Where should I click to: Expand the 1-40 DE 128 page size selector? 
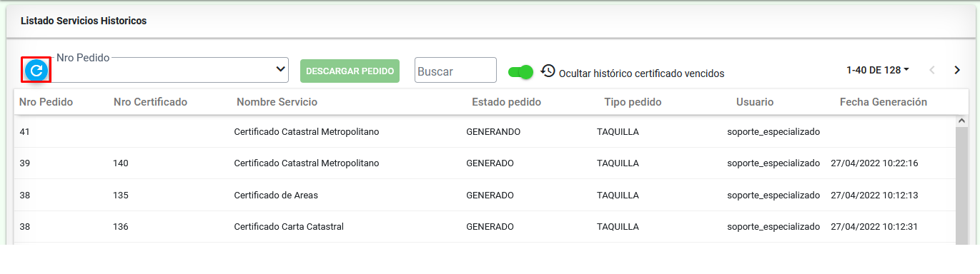tap(878, 70)
